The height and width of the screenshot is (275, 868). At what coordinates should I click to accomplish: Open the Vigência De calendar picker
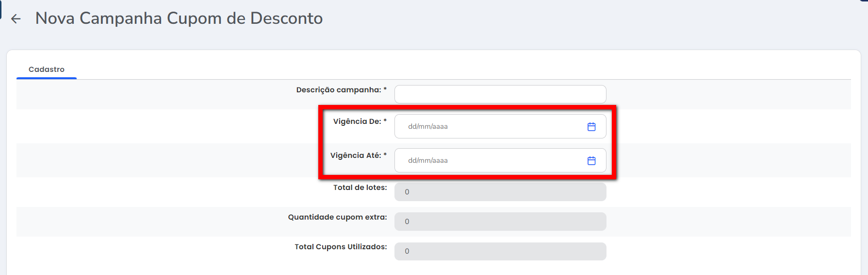click(x=591, y=127)
